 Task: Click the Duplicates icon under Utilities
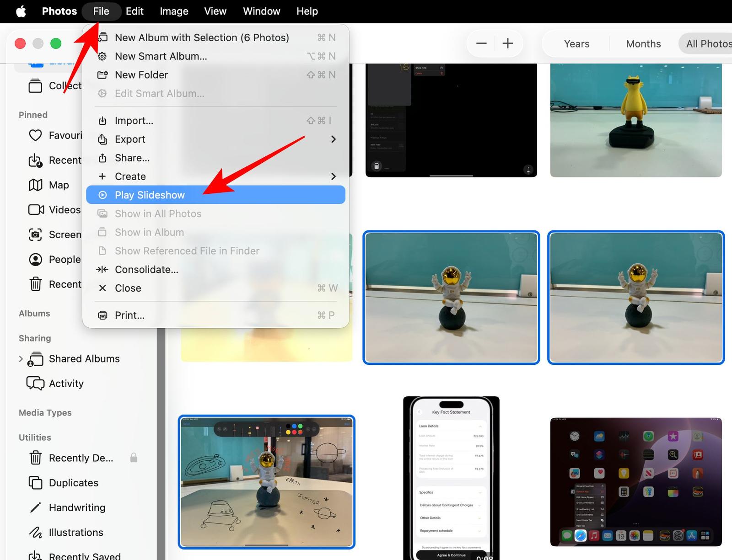coord(36,483)
